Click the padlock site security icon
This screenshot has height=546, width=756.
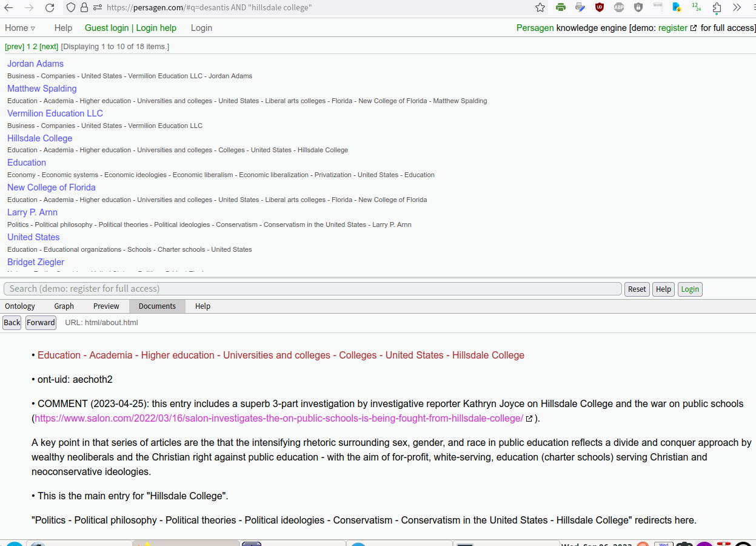pos(84,8)
